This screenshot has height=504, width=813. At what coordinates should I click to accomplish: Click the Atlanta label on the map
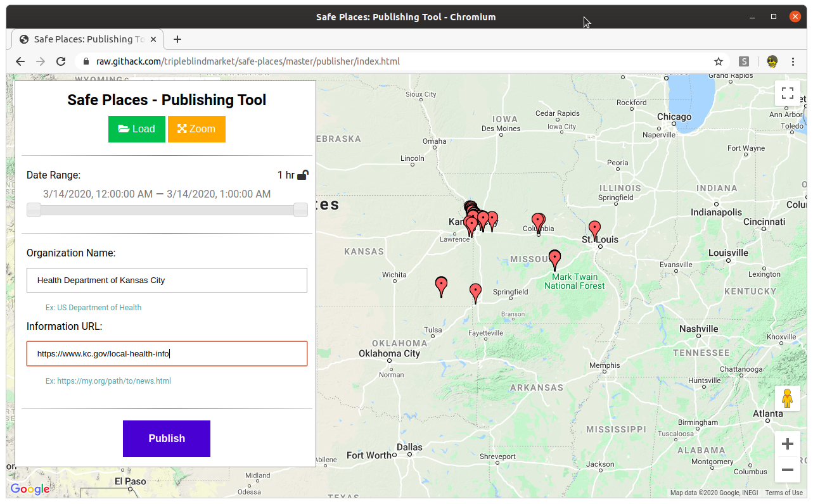tap(767, 413)
